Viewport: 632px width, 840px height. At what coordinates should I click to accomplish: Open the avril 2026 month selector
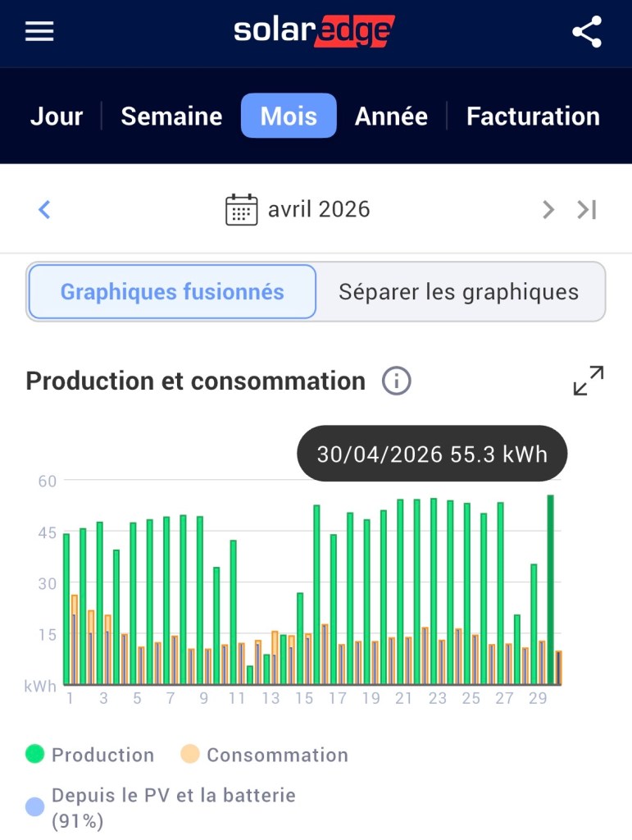point(319,210)
